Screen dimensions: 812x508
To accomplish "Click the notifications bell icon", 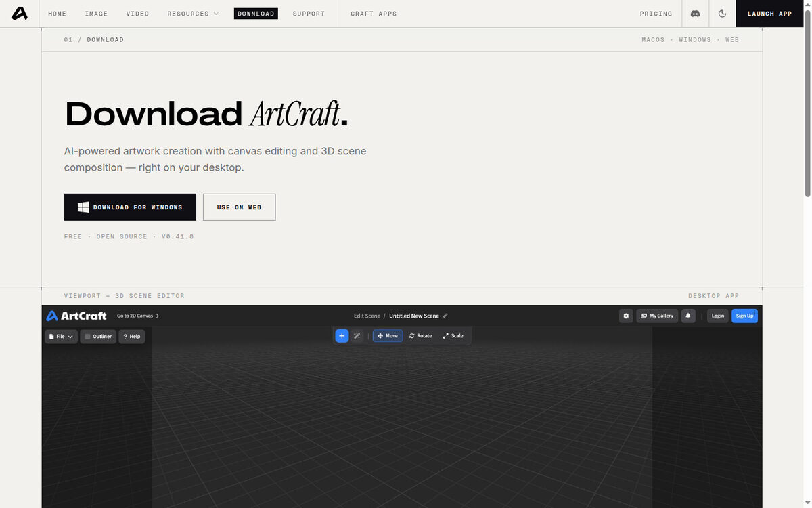I will [x=688, y=316].
